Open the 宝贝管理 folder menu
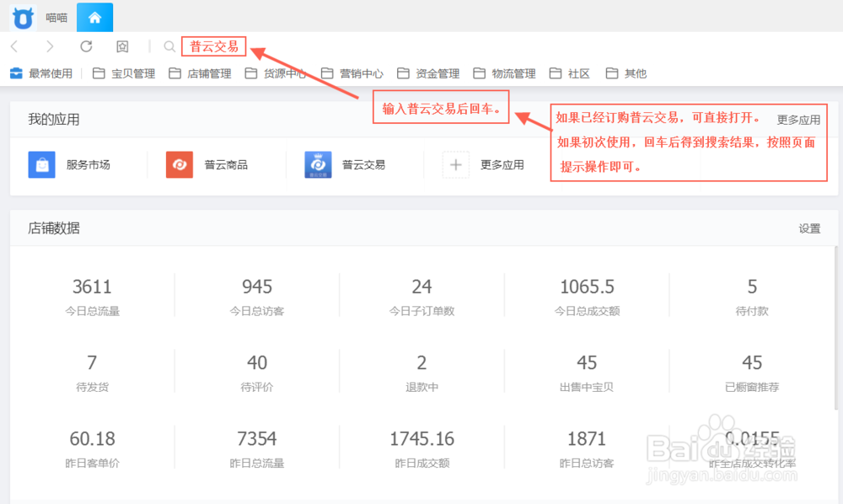This screenshot has height=504, width=843. pyautogui.click(x=124, y=73)
